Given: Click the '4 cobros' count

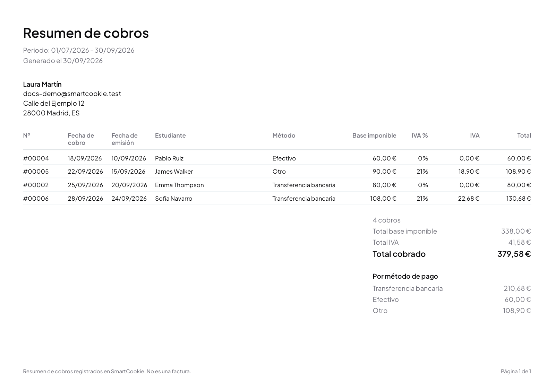Looking at the screenshot, I should tap(386, 220).
